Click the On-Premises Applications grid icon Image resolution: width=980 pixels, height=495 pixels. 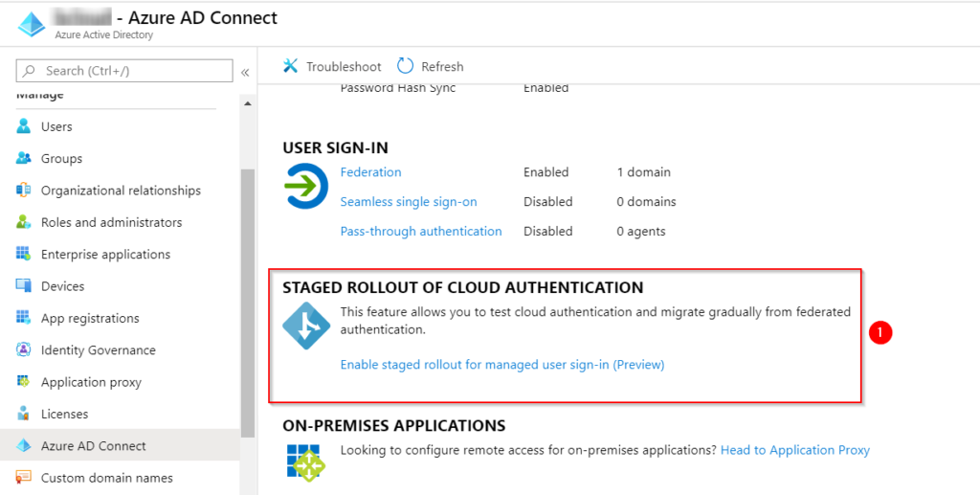pos(306,462)
